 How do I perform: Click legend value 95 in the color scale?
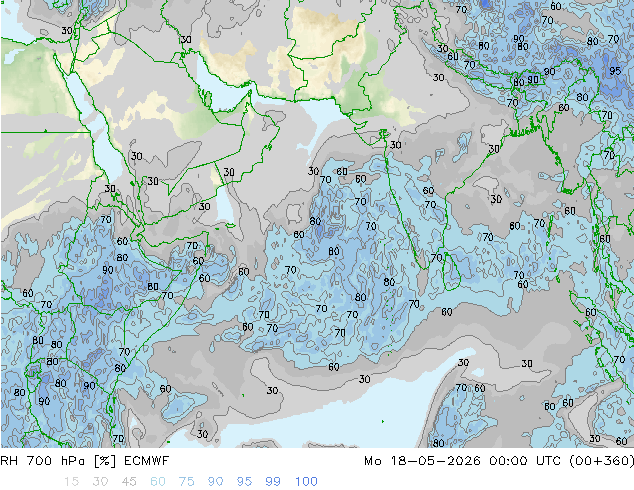tap(244, 482)
